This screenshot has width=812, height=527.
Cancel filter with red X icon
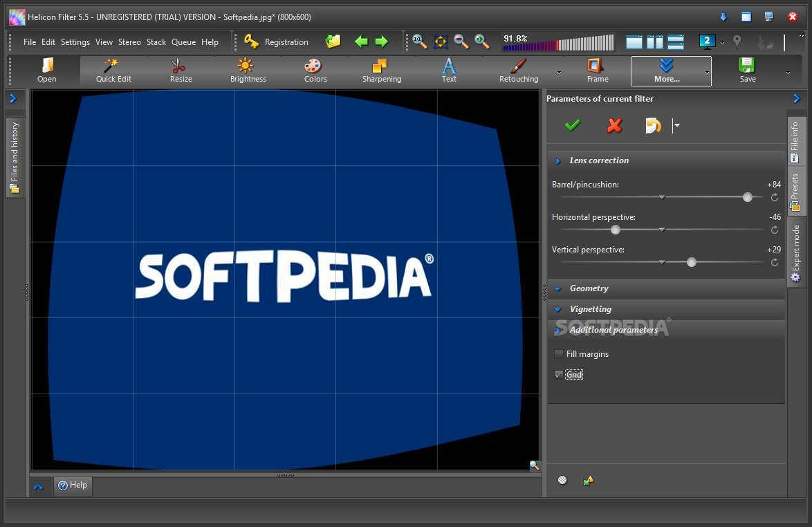point(613,125)
